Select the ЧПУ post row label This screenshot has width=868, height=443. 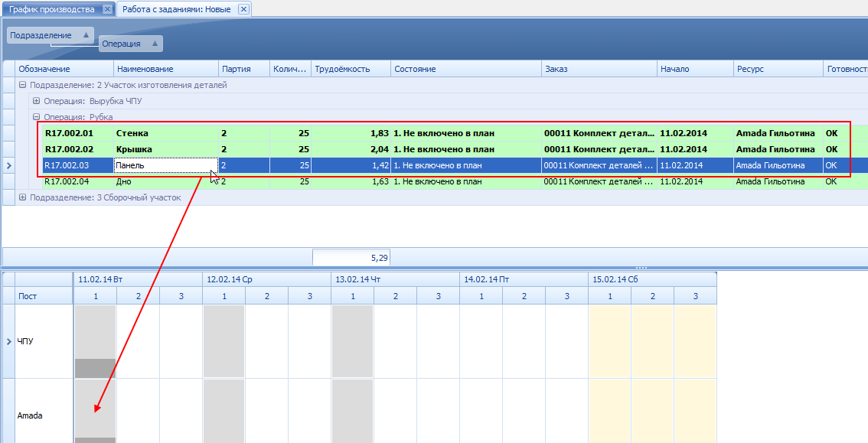tap(44, 341)
